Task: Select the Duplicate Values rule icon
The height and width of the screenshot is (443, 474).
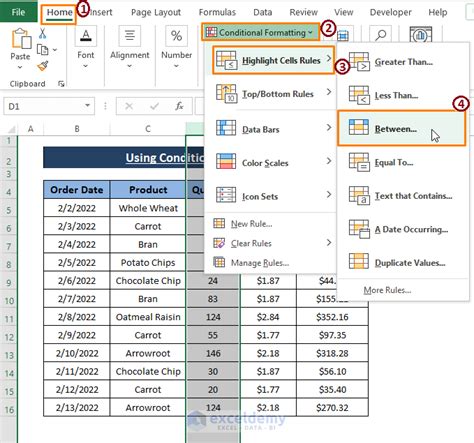Action: (359, 261)
